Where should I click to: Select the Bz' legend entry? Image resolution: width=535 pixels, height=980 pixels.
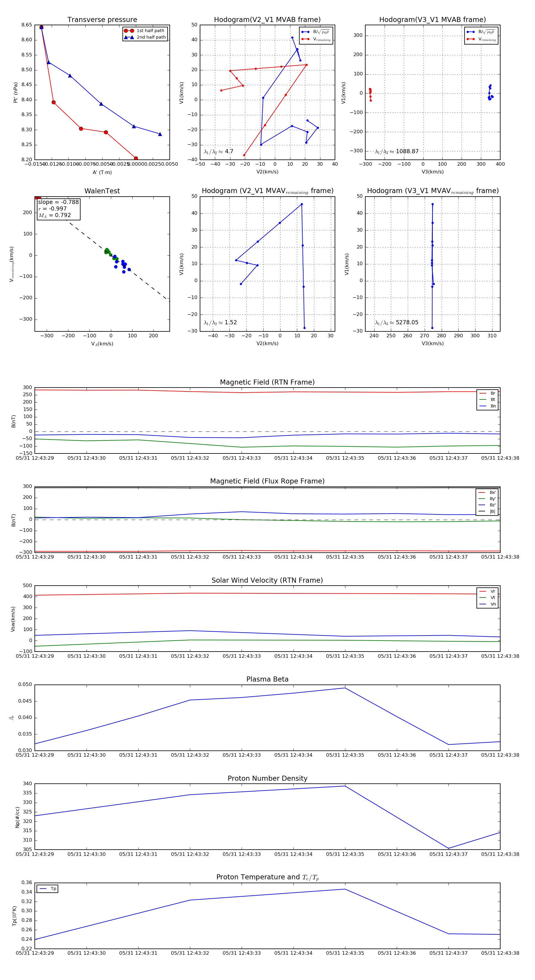(x=487, y=505)
